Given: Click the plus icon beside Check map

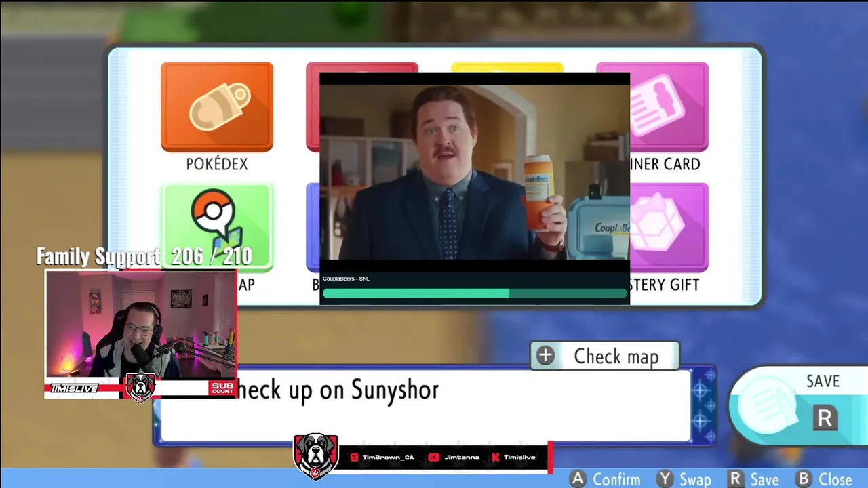Looking at the screenshot, I should (x=545, y=356).
